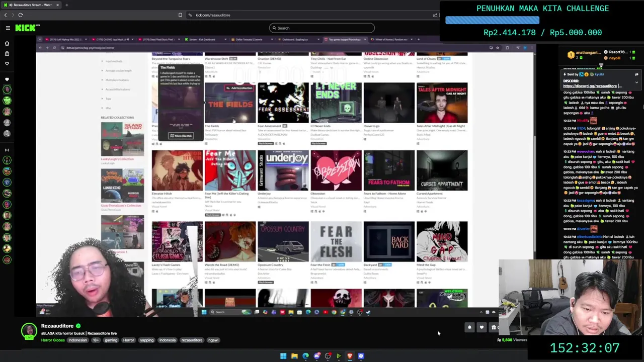
Task: Expand pinned Discord message chevron
Action: click(x=636, y=82)
